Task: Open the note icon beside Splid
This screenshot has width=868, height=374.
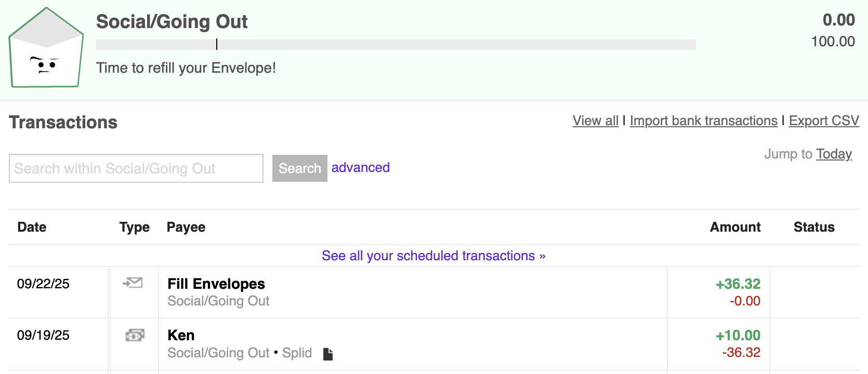Action: pos(328,354)
